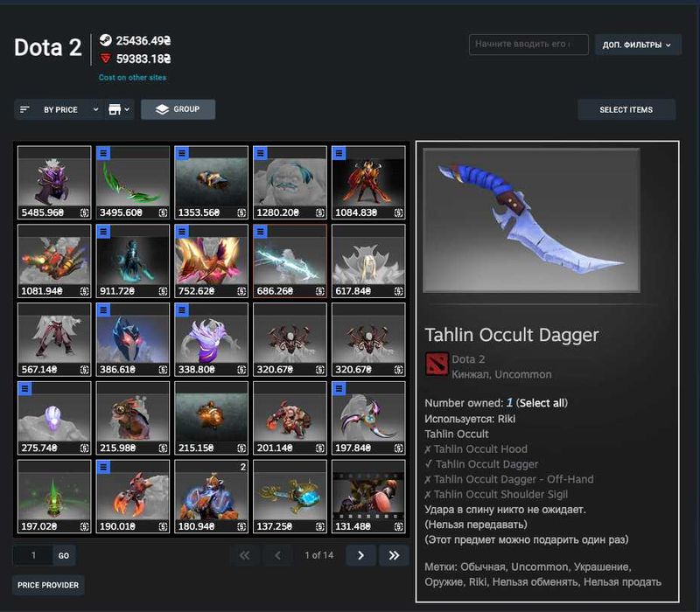The image size is (700, 612).
Task: Click the owned count number 1
Action: pyautogui.click(x=509, y=403)
